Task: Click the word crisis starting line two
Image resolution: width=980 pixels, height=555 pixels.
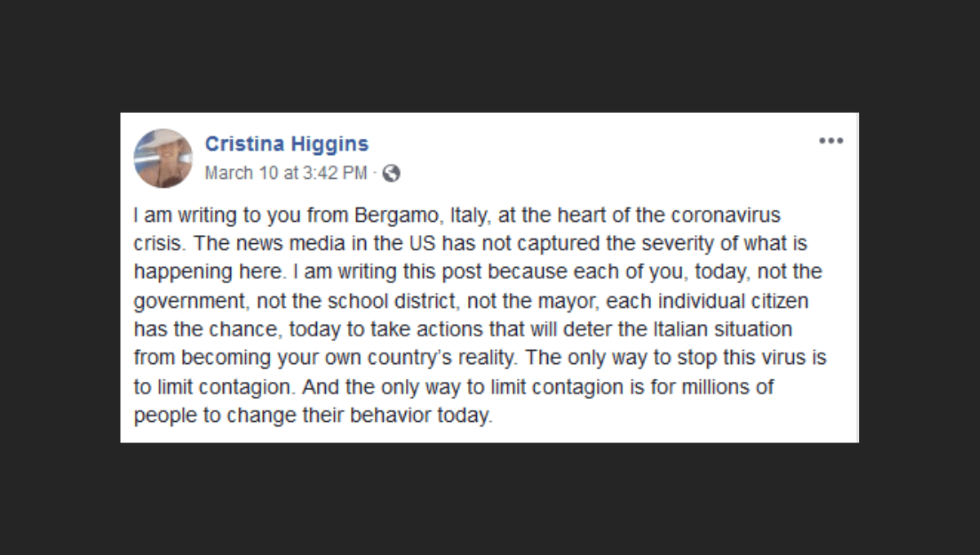Action: 156,244
